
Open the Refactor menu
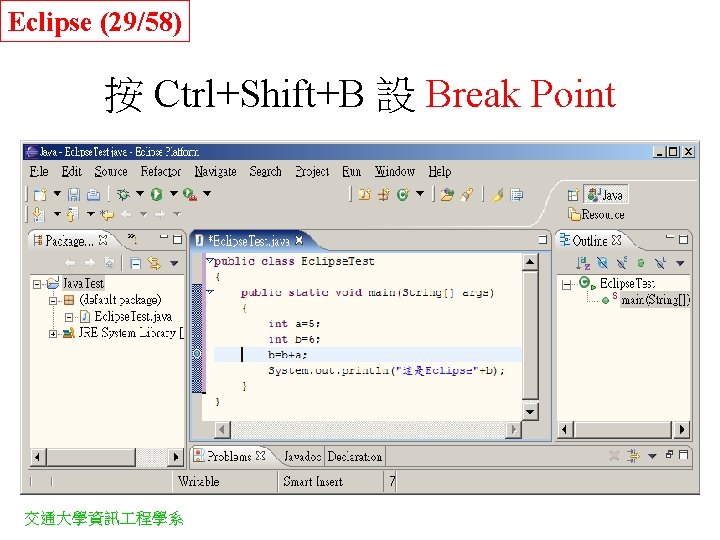click(161, 172)
